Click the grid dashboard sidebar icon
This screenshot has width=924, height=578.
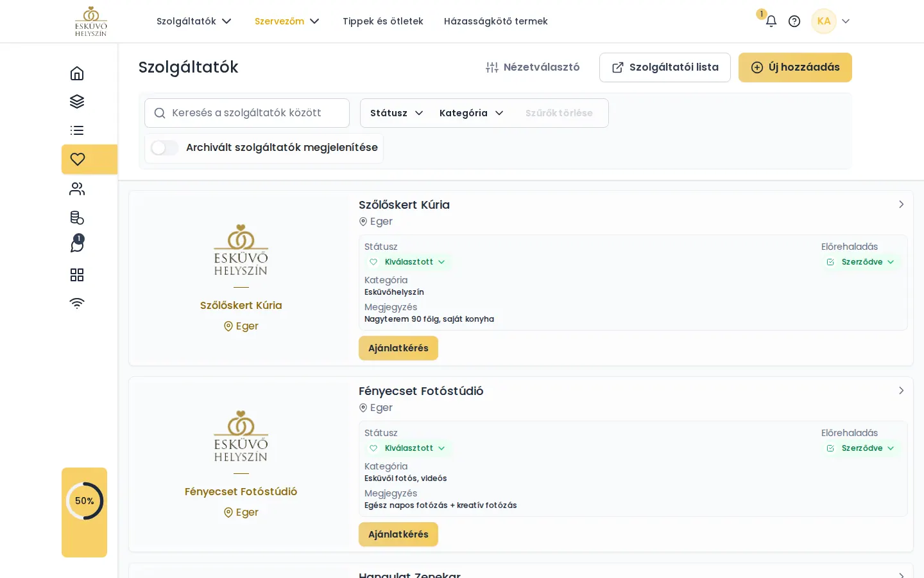coord(77,275)
